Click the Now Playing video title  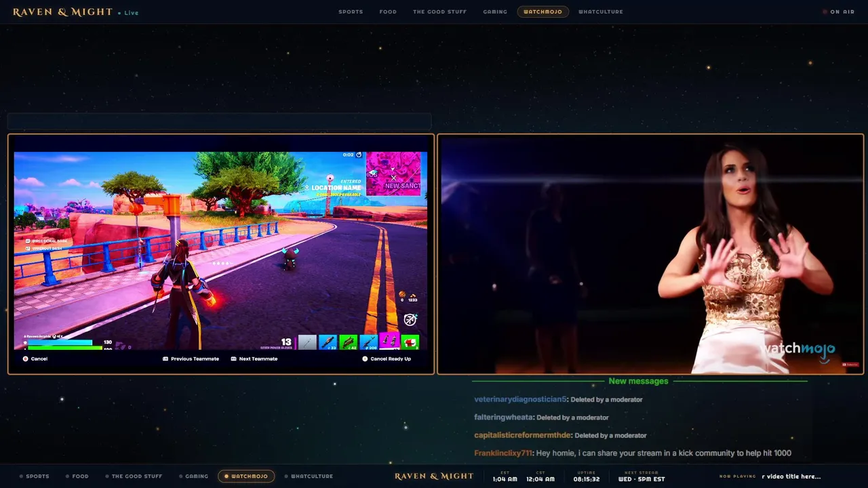[x=791, y=476]
